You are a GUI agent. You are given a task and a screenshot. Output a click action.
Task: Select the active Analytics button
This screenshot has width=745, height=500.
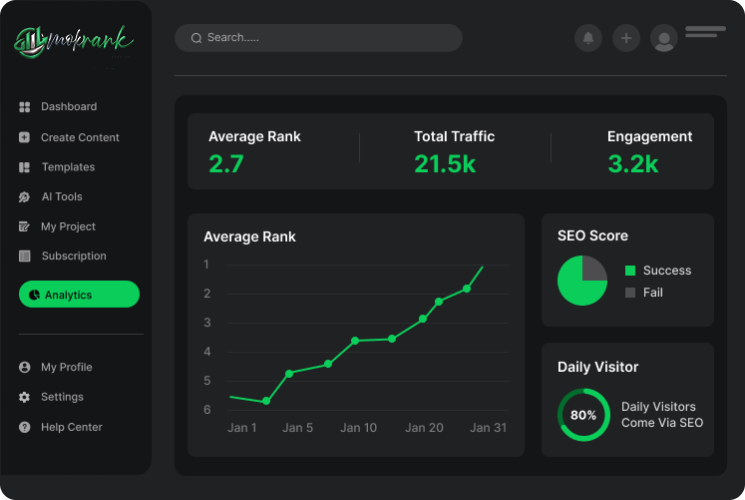coord(79,294)
